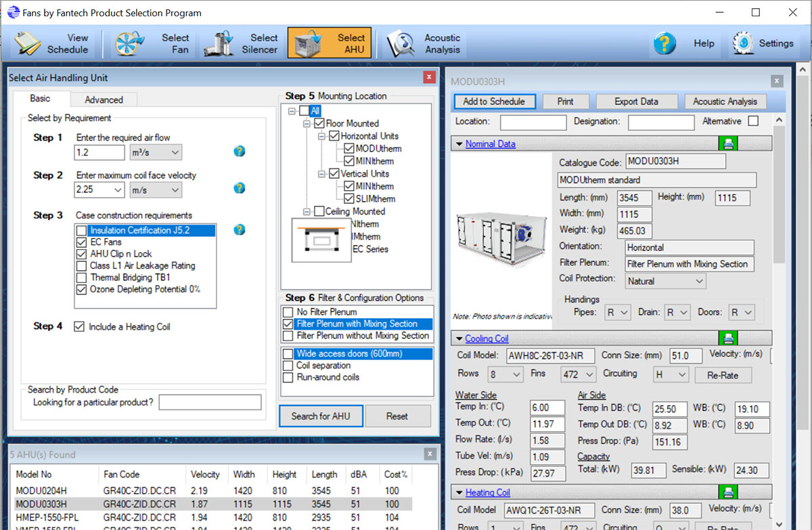This screenshot has height=530, width=812.
Task: Enable Thermal Bridging TB1
Action: [81, 278]
